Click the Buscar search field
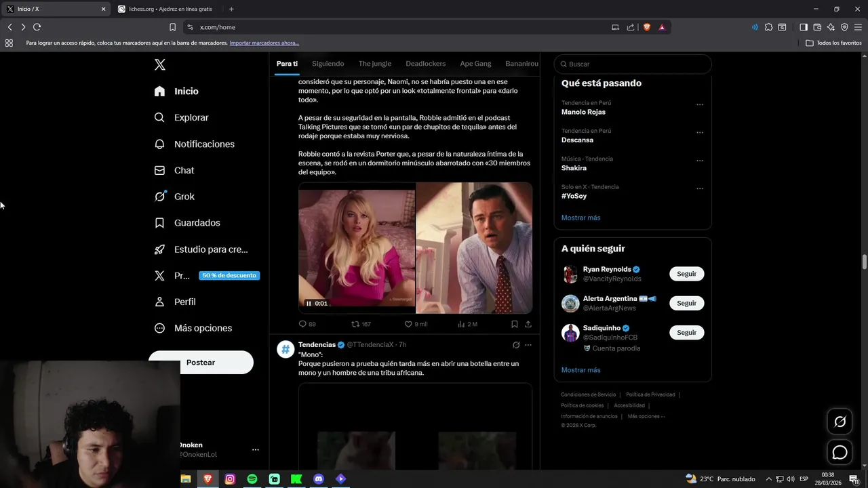This screenshot has width=868, height=488. (x=633, y=64)
